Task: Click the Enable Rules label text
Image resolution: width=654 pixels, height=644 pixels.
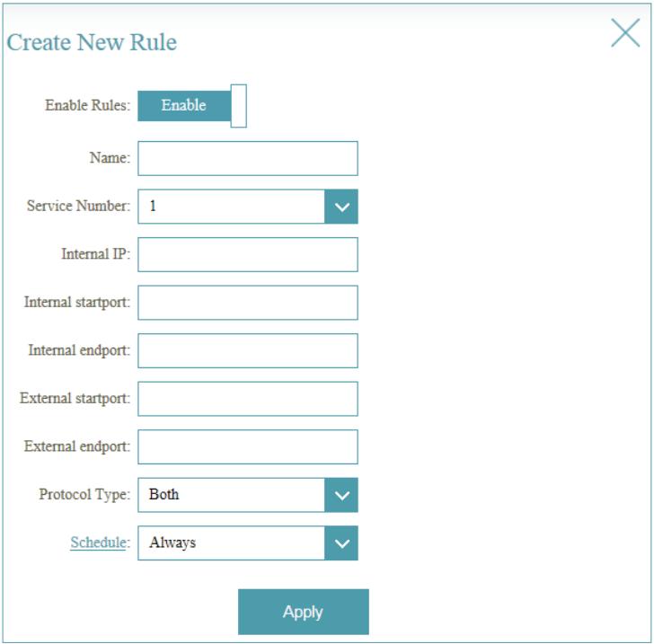Action: pos(87,106)
